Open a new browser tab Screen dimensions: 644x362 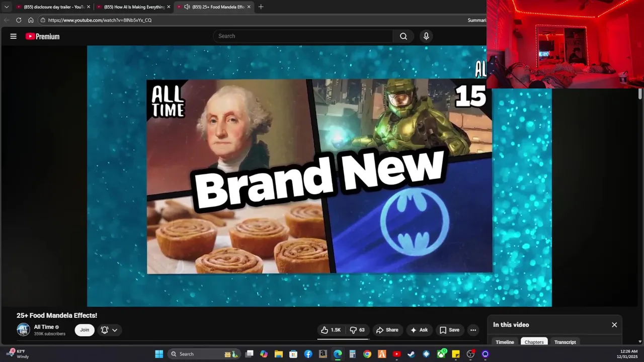tap(261, 7)
